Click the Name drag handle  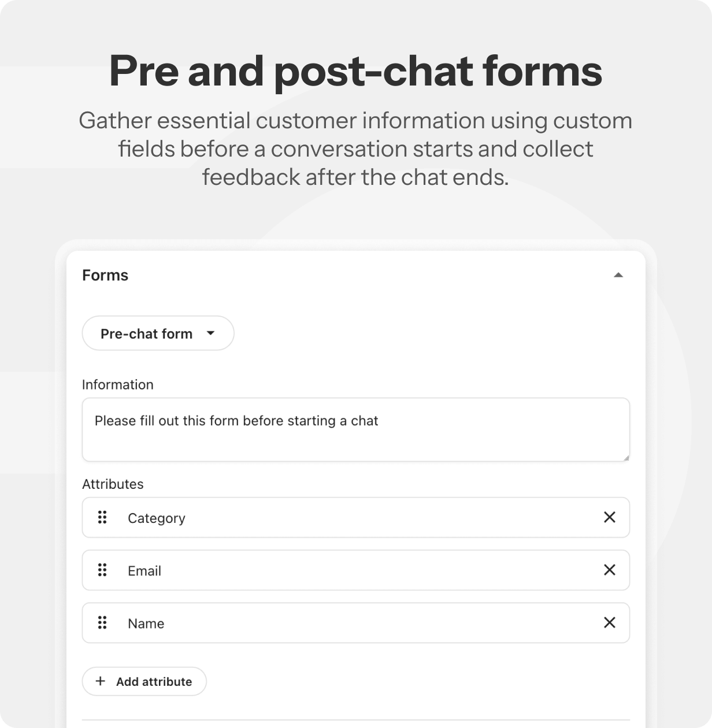click(102, 623)
